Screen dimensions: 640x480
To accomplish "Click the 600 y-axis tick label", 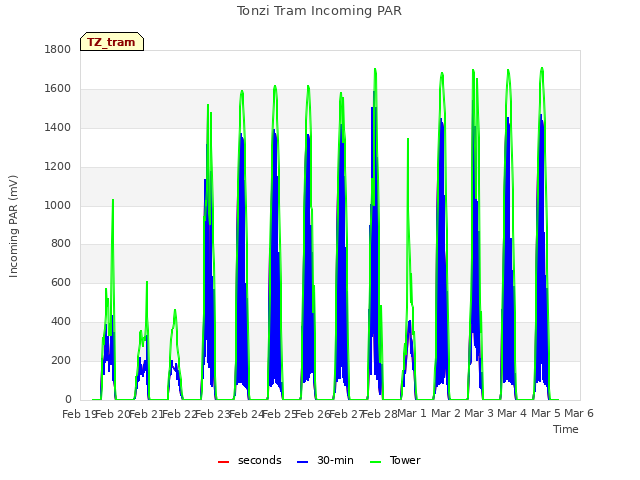I will pyautogui.click(x=61, y=282).
